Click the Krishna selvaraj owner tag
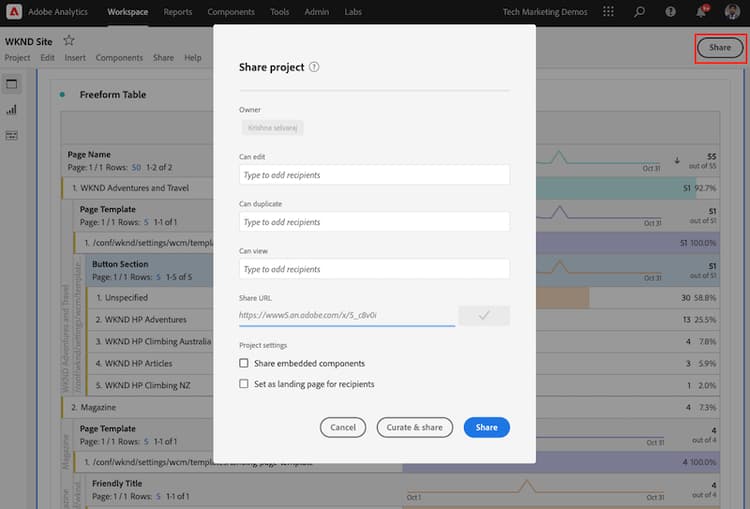 pyautogui.click(x=272, y=128)
